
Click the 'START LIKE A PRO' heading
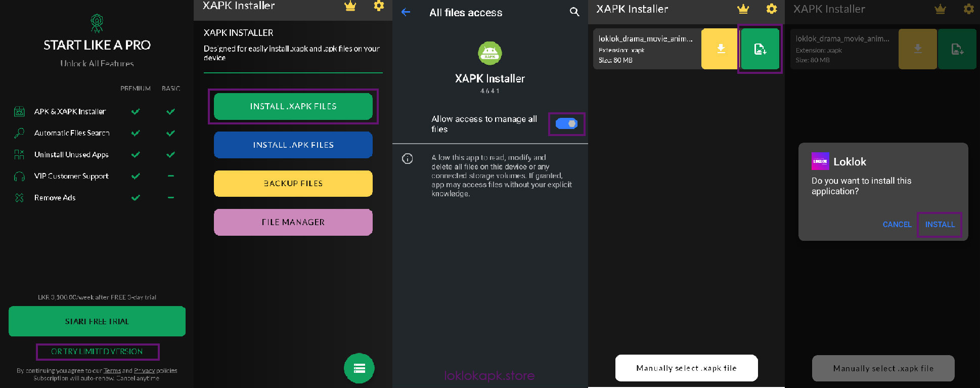click(x=97, y=45)
